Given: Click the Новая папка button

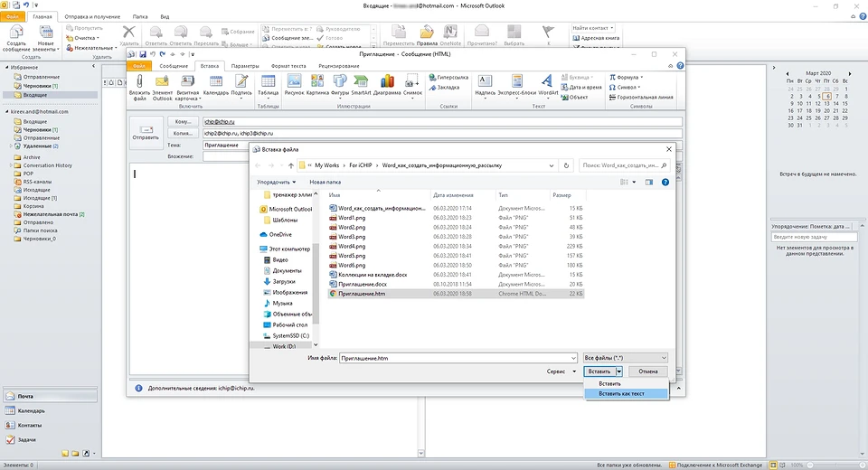Looking at the screenshot, I should [325, 182].
